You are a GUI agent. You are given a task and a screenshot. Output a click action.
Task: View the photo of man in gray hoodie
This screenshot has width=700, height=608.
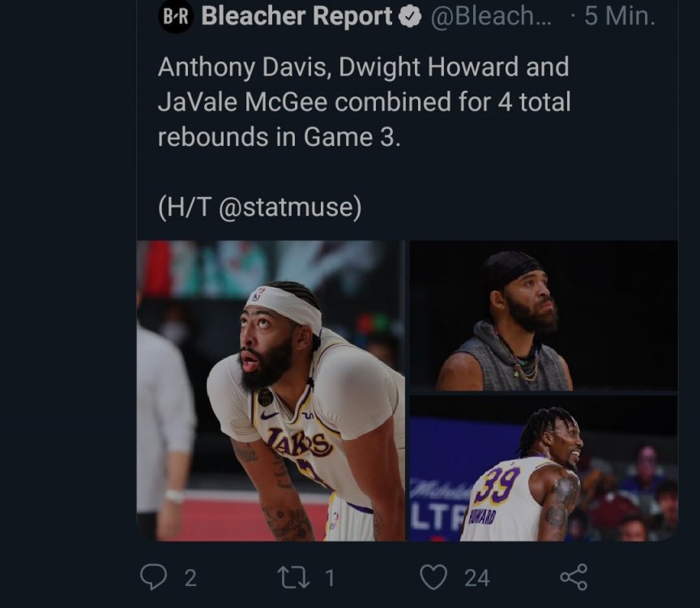(543, 315)
